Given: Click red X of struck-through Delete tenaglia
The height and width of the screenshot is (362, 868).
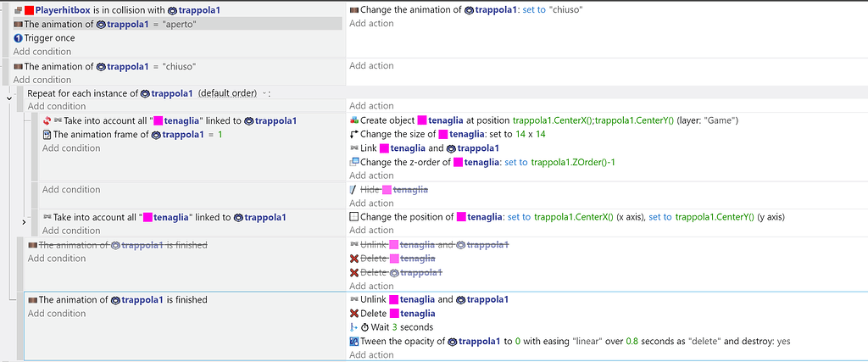Looking at the screenshot, I should point(354,259).
